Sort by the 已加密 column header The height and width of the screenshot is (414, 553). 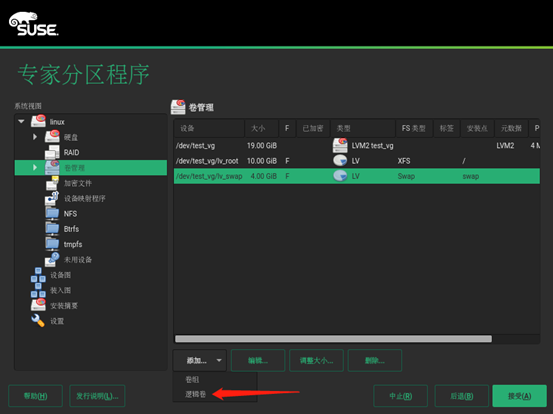(313, 128)
